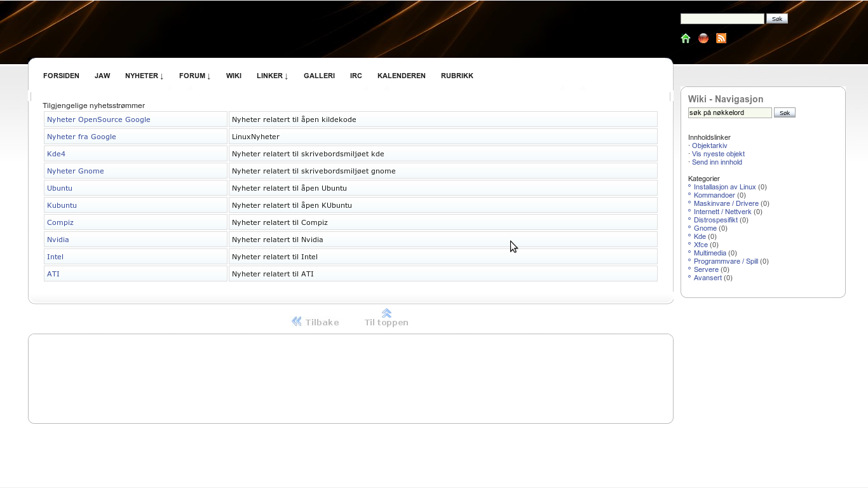Click 'Nyheter relatert til Nvidia' text
868x488 pixels.
(x=278, y=240)
